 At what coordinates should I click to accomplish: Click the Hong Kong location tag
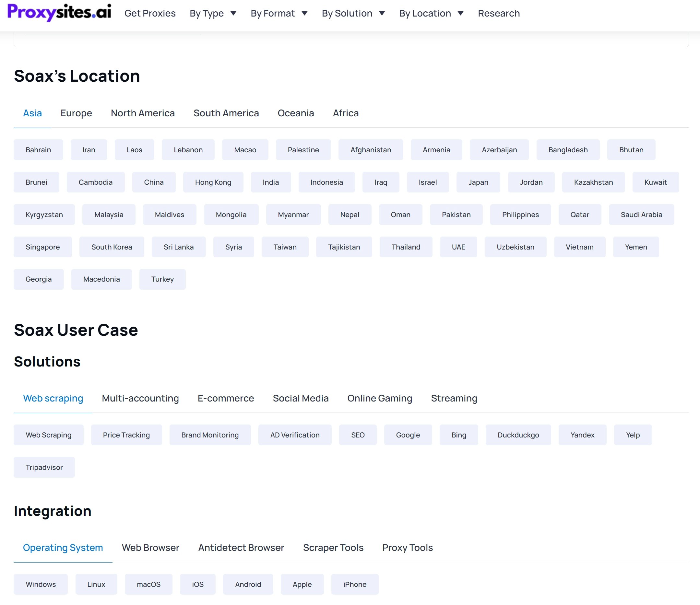213,182
